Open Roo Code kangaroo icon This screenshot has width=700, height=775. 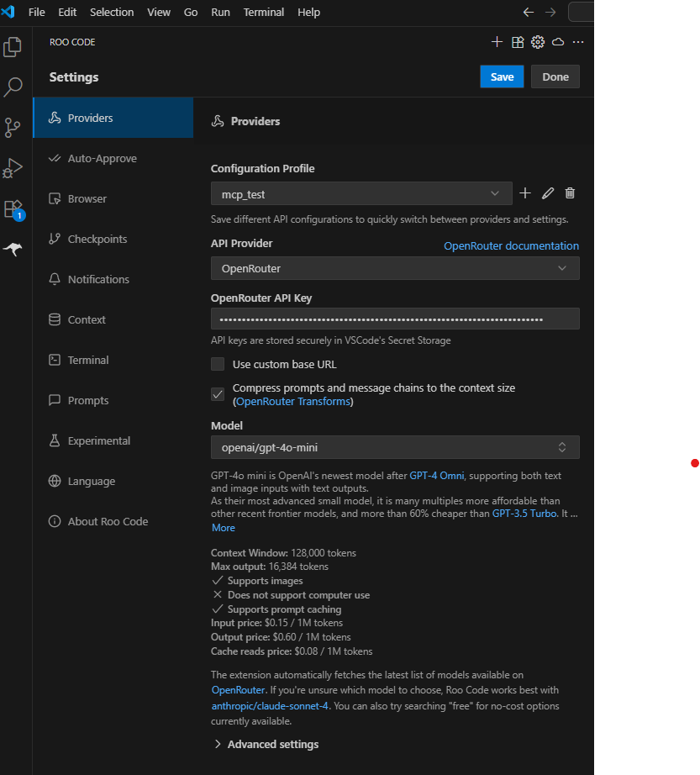pos(13,249)
